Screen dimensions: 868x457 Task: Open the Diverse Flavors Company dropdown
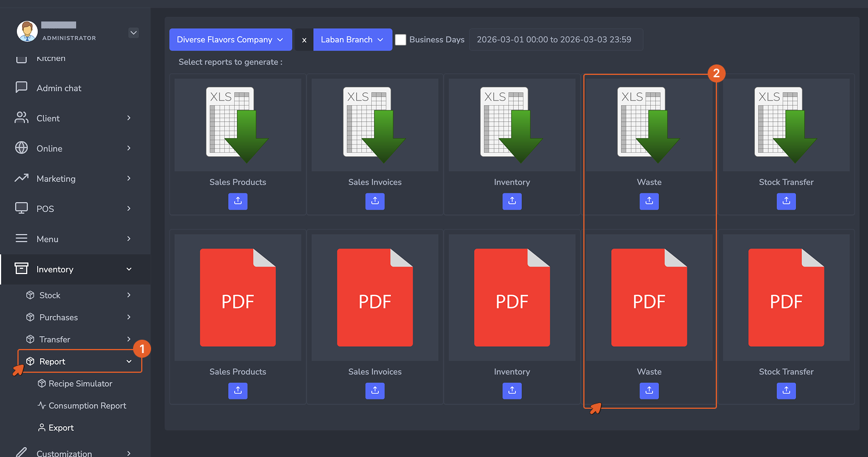(x=231, y=39)
